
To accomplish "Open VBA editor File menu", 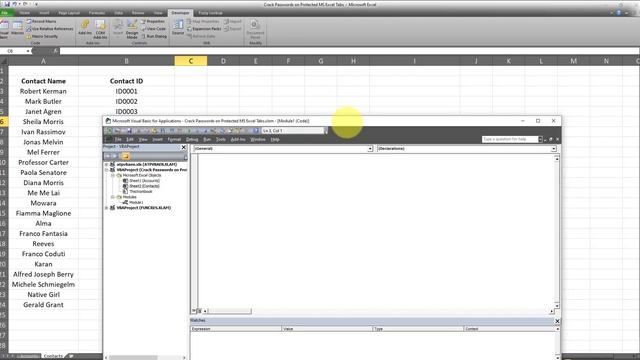I will (118, 139).
